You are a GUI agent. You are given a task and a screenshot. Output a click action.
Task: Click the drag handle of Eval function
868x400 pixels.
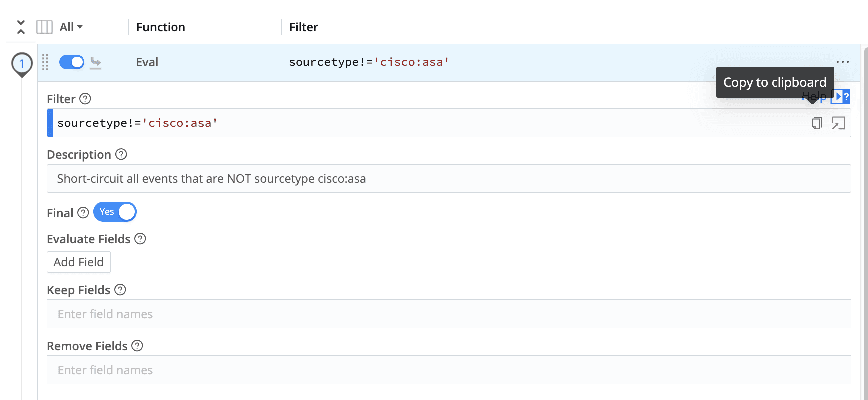[45, 62]
